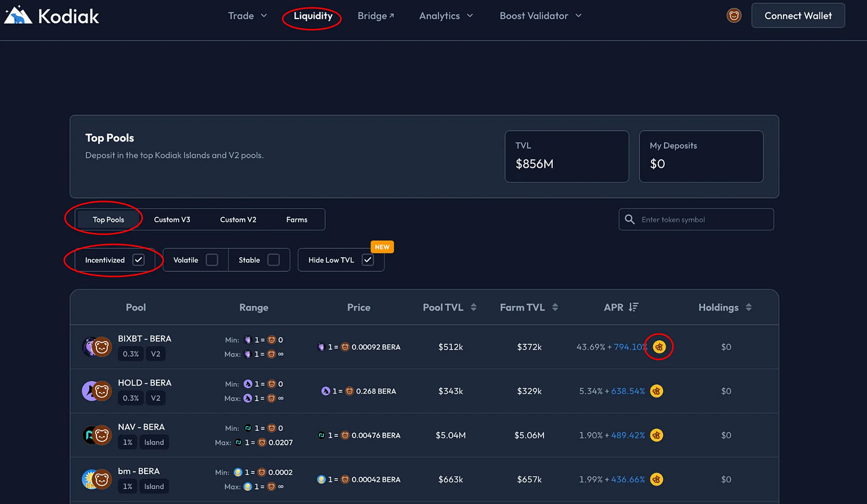Click the 0.00092 BERA price

coord(376,347)
